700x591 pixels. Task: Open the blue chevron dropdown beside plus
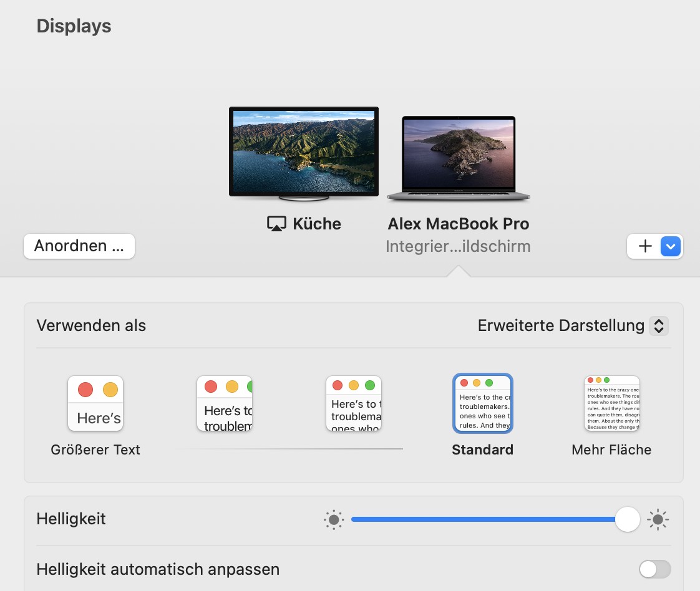coord(671,246)
